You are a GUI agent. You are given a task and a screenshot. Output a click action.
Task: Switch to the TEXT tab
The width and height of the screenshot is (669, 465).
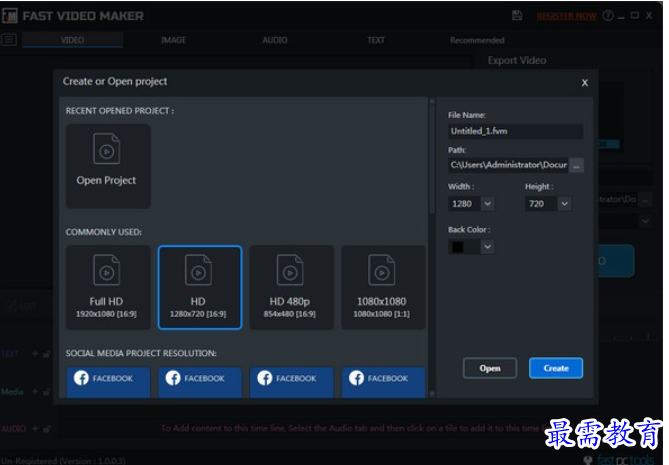[x=375, y=40]
